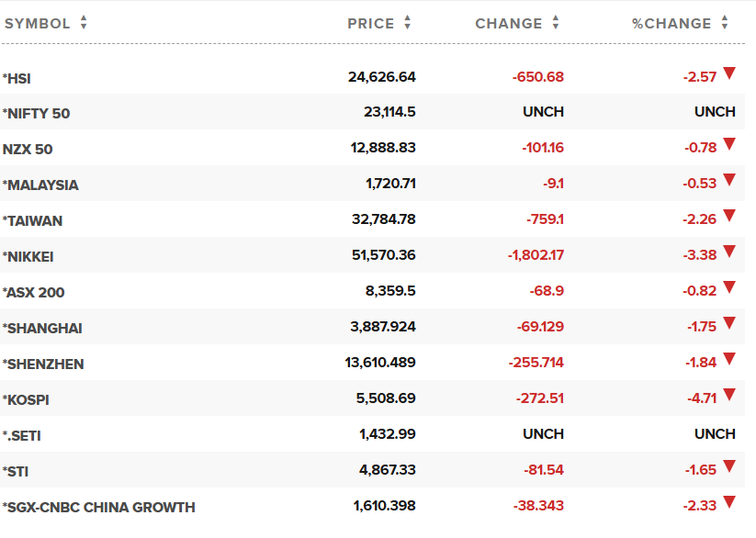Click the %CHANGE column header label
Image resolution: width=756 pixels, height=538 pixels.
(671, 24)
